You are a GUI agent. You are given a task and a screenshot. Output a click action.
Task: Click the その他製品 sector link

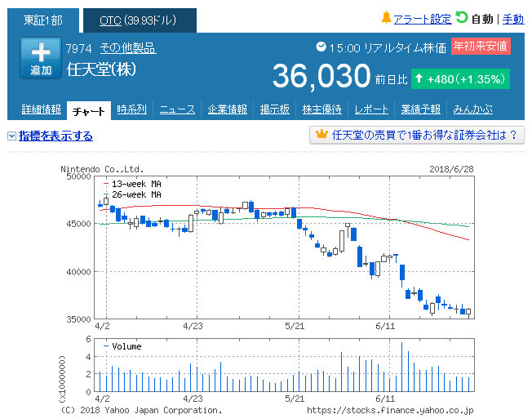click(128, 48)
